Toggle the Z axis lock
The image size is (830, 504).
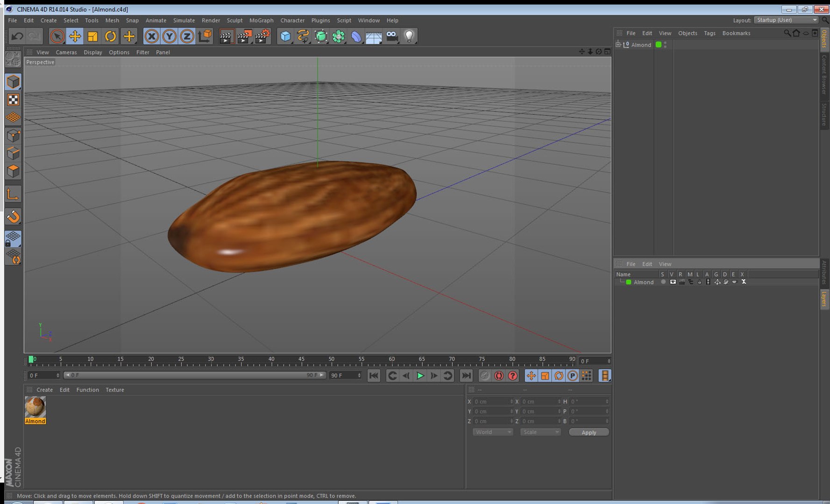pos(187,36)
